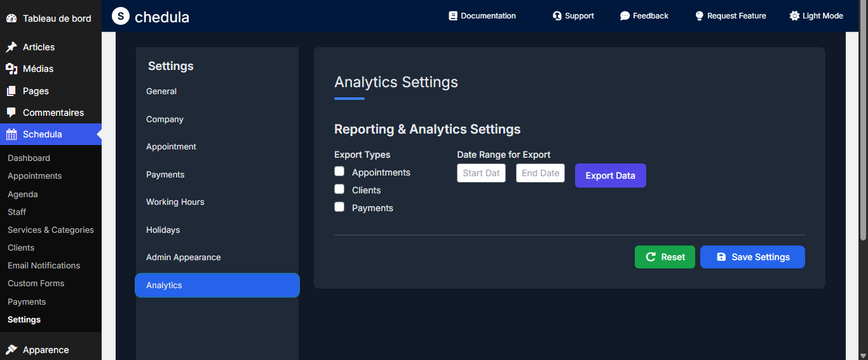Go to Appointments in Schedula submenu
Screen dimensions: 868x360
(x=51, y=176)
